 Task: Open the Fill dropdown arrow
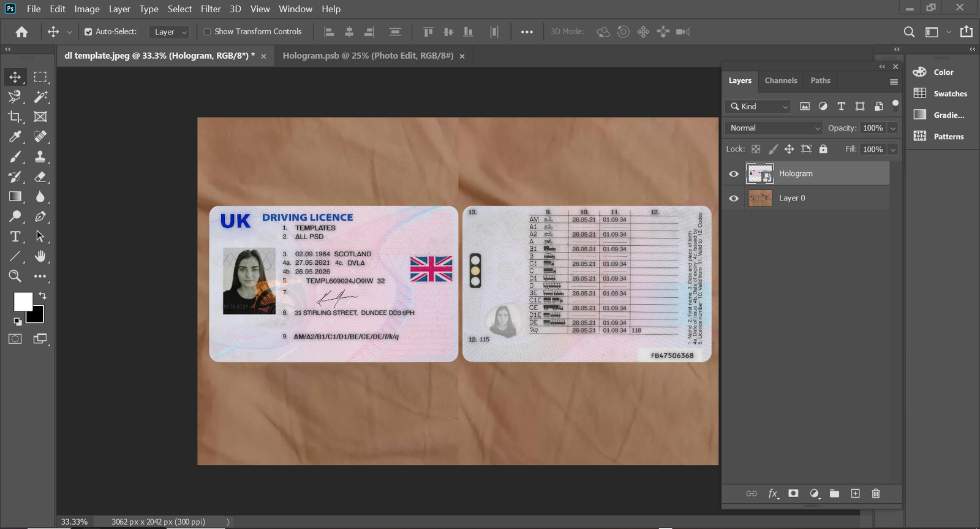tap(893, 150)
